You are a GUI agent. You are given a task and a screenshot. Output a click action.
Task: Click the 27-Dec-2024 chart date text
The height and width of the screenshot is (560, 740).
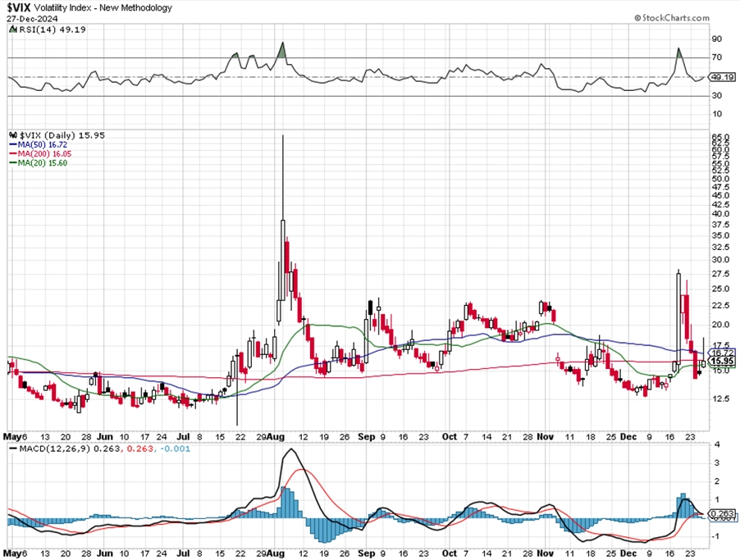[x=32, y=18]
